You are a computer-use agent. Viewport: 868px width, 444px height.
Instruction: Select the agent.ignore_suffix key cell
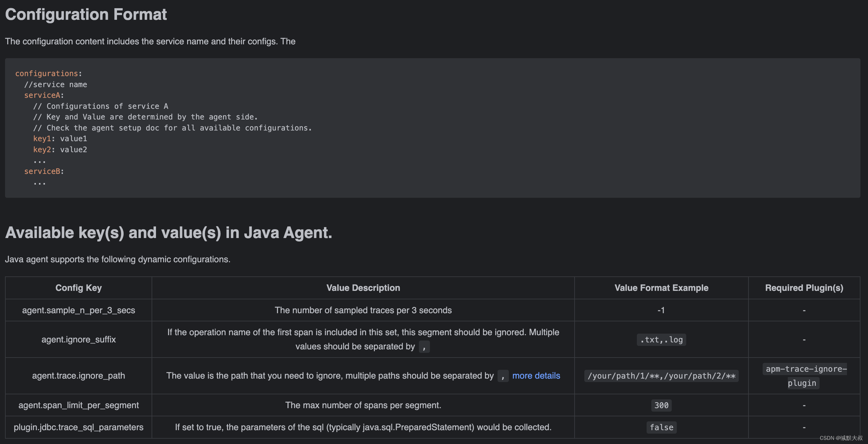[79, 339]
